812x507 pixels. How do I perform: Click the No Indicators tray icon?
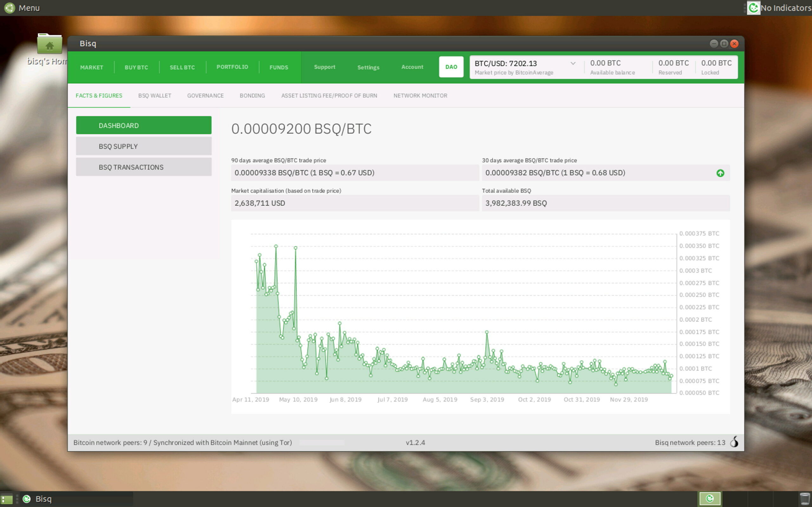tap(753, 7)
